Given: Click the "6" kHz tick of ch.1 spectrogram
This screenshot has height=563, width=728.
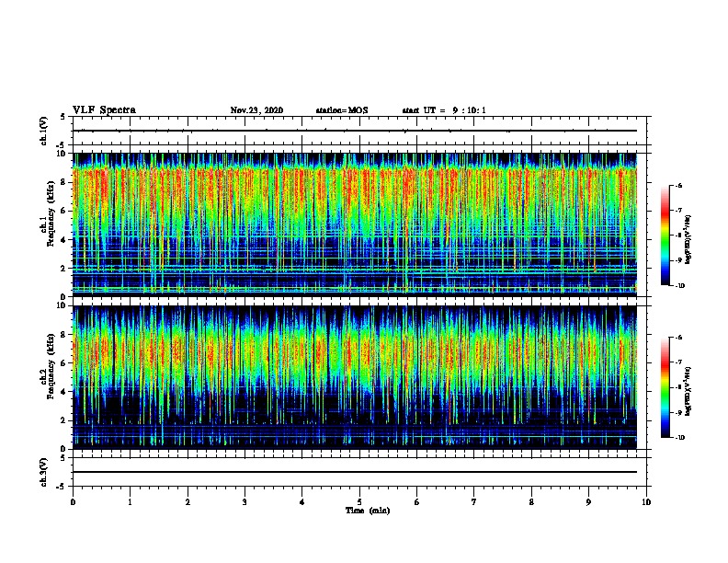Looking at the screenshot, I should 63,211.
